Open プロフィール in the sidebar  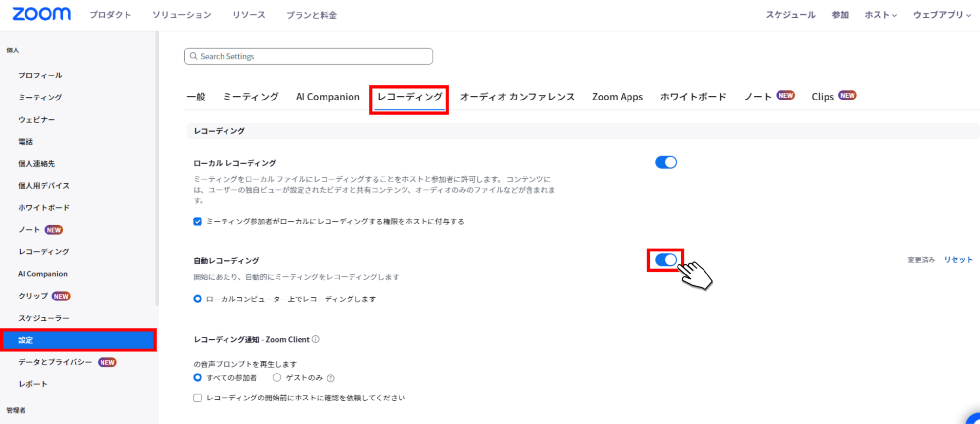(x=40, y=75)
